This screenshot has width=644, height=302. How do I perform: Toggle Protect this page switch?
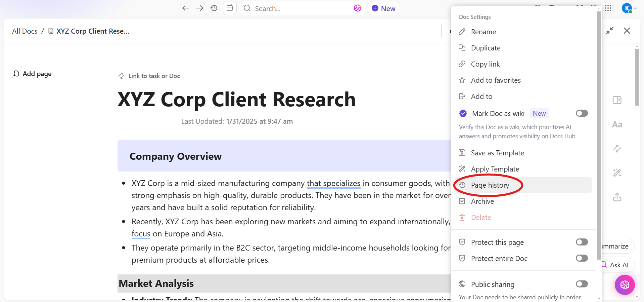tap(582, 242)
